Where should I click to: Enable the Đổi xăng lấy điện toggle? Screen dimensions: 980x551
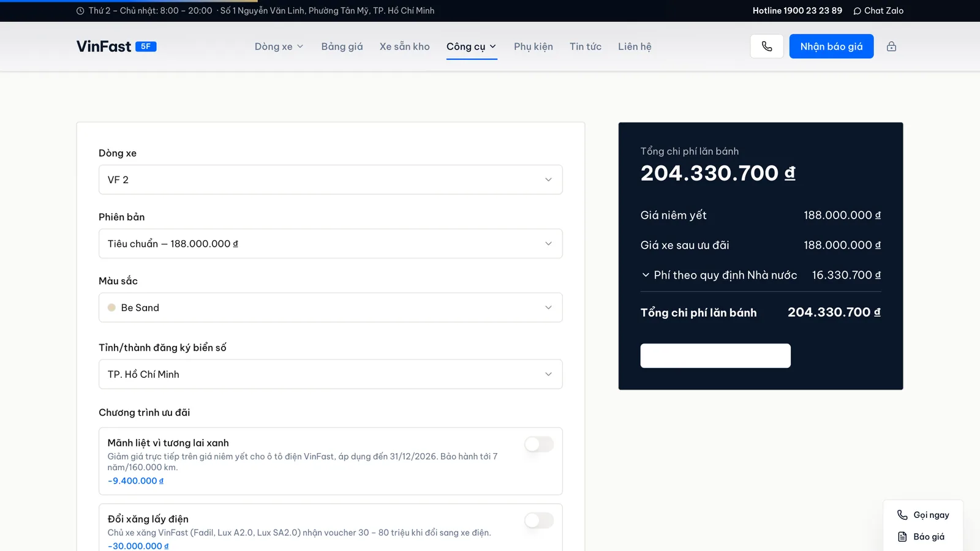[539, 520]
